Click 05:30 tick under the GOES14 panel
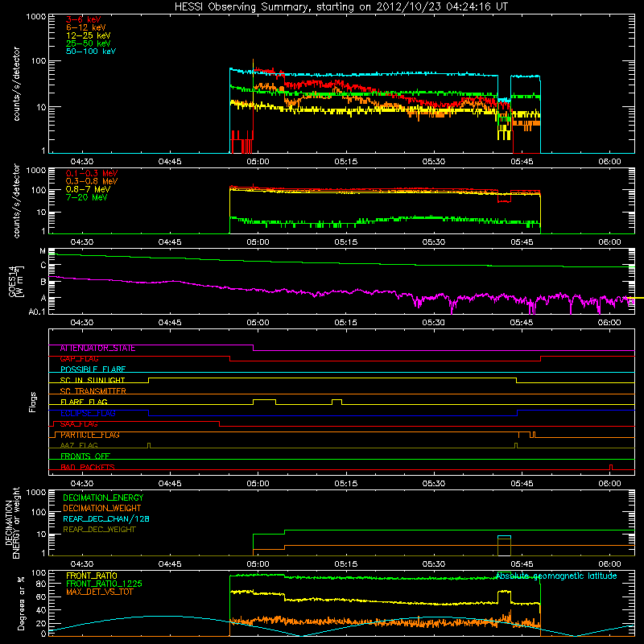The image size is (644, 644). pyautogui.click(x=434, y=323)
